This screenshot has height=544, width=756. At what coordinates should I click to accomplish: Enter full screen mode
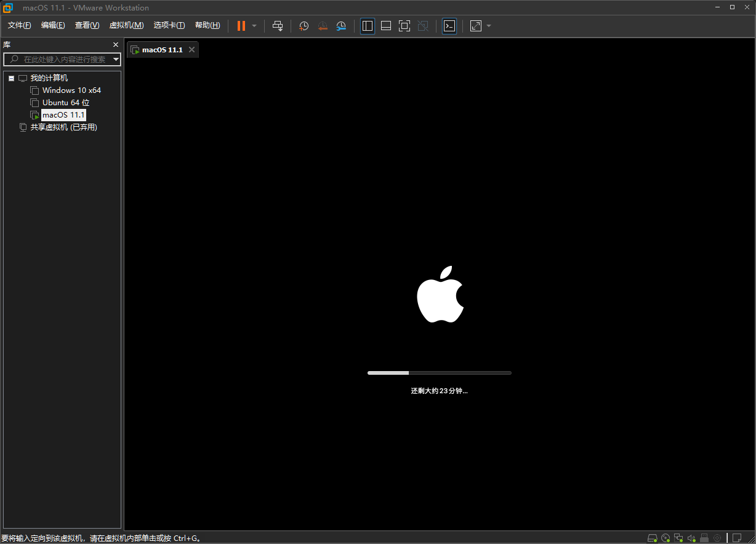pos(404,26)
